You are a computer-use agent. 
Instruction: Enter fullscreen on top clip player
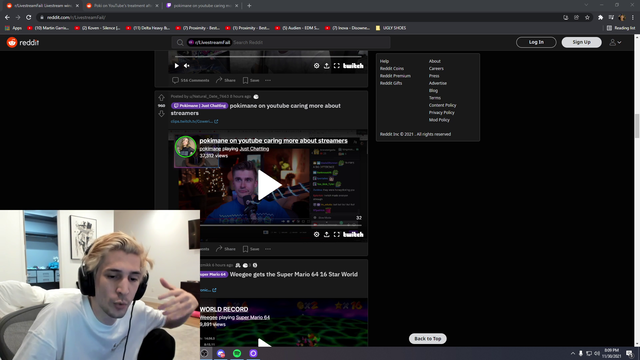[337, 65]
